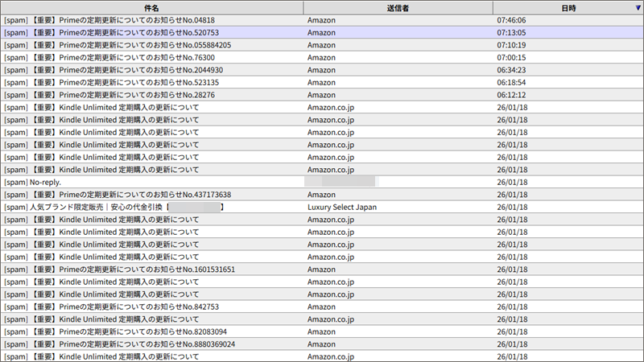Open the 人気ブランド限定販売 spam email

click(113, 208)
